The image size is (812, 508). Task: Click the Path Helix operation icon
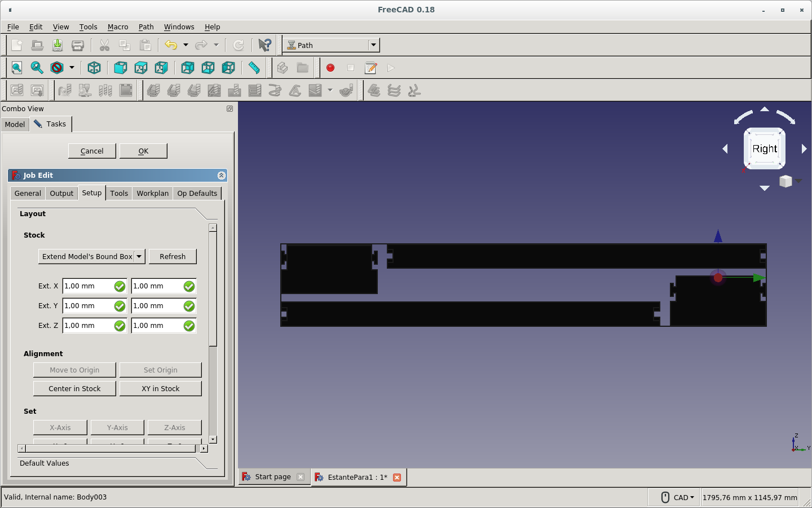tap(275, 90)
